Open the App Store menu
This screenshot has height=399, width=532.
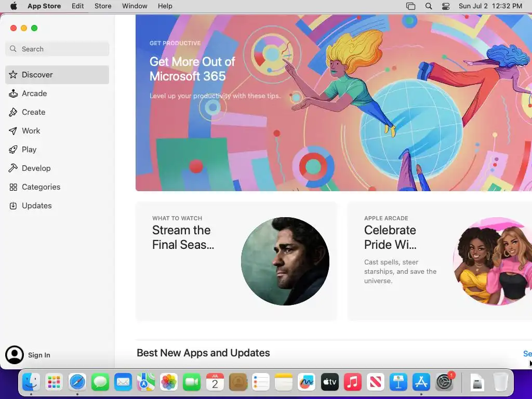point(44,6)
